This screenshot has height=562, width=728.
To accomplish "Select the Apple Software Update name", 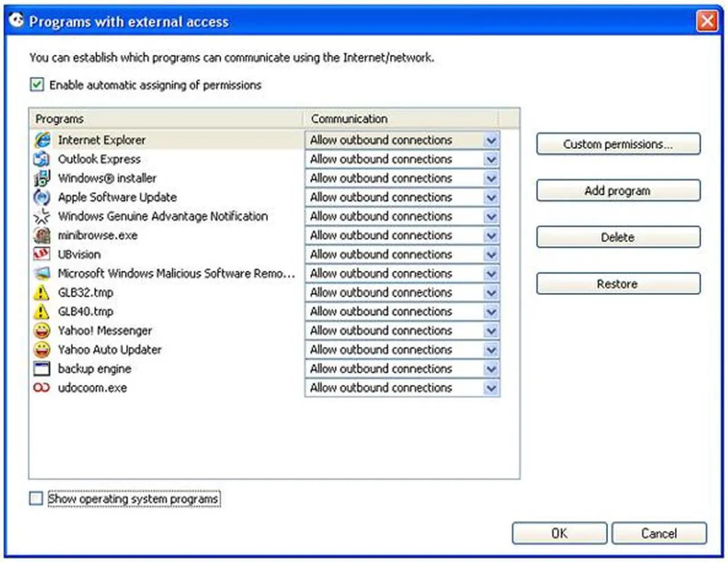I will (117, 197).
